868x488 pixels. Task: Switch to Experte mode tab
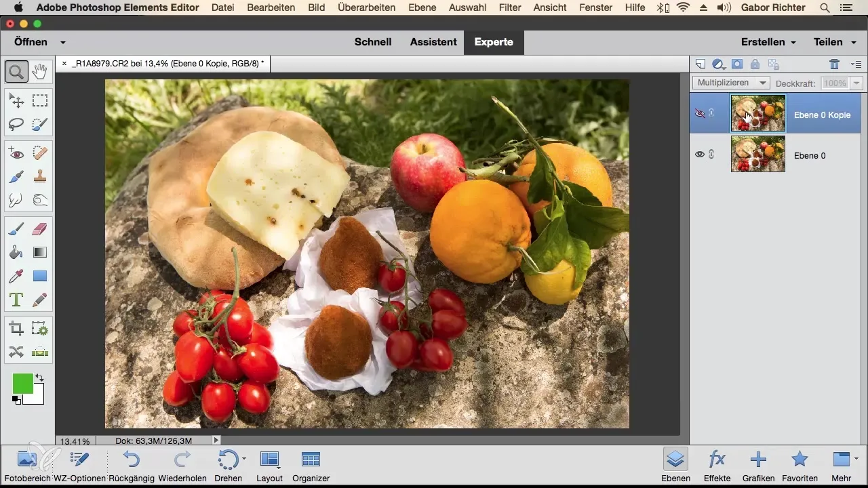[494, 42]
